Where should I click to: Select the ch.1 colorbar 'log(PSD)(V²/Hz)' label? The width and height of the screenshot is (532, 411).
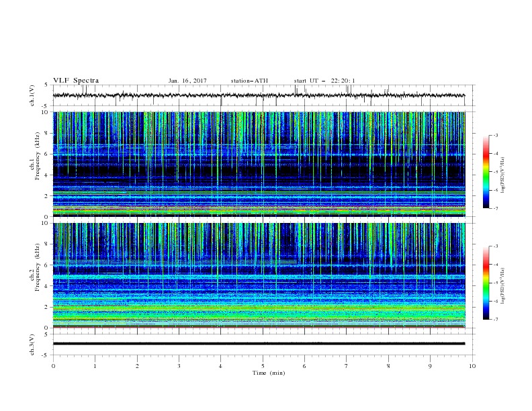(x=502, y=175)
